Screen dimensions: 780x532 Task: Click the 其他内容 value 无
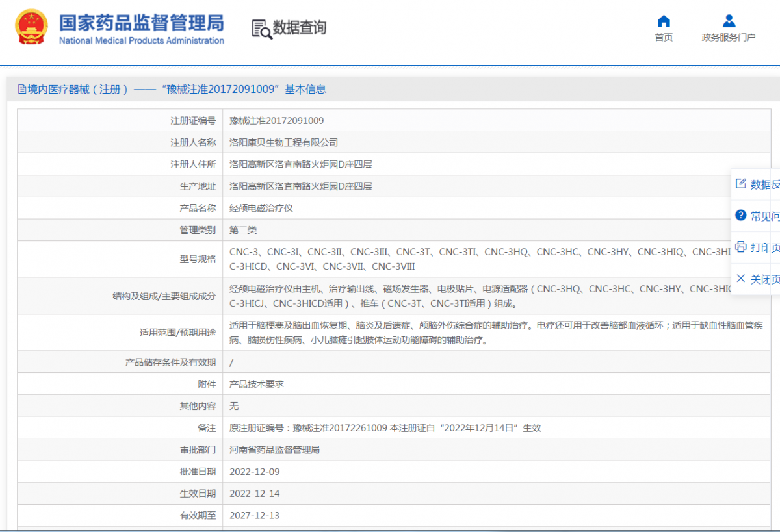click(x=234, y=406)
